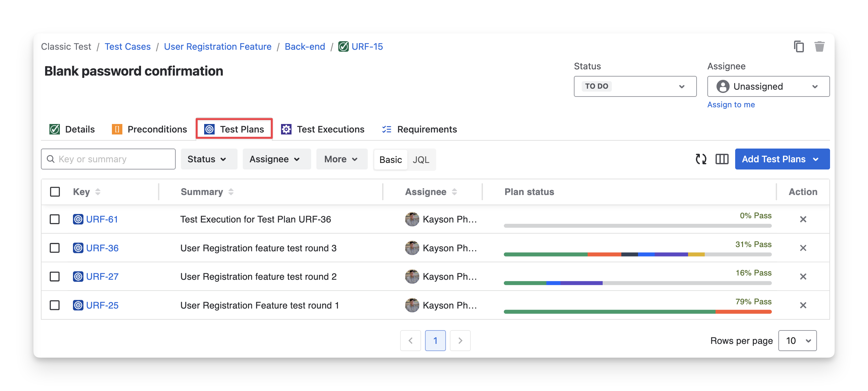Open Rows per page dropdown
This screenshot has height=391, width=868.
click(797, 340)
